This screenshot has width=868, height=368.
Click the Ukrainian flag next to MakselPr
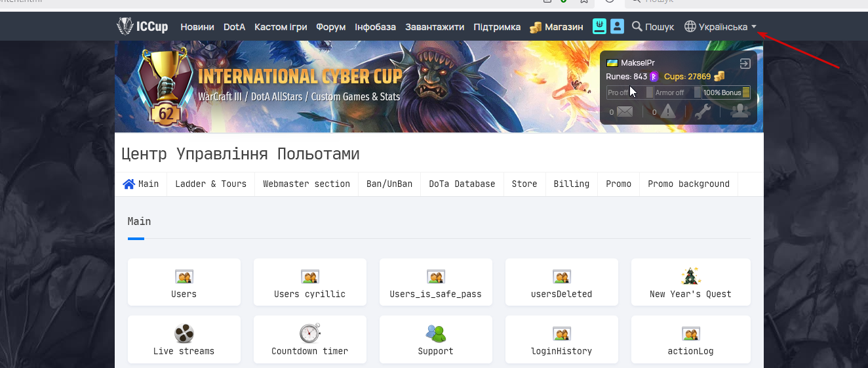click(x=612, y=63)
